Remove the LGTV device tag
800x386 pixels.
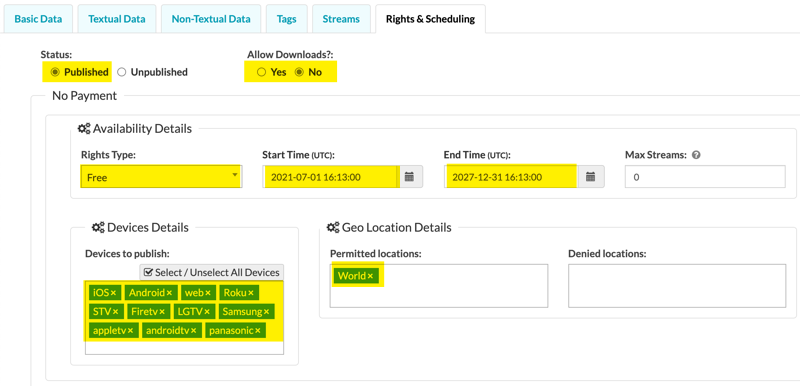(x=207, y=312)
